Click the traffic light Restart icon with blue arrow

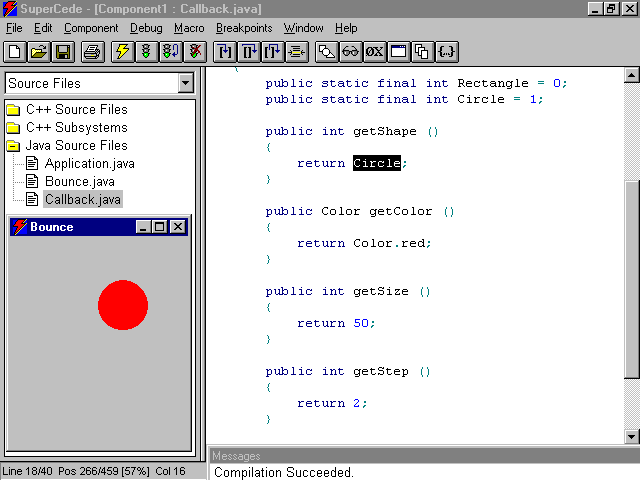(171, 52)
